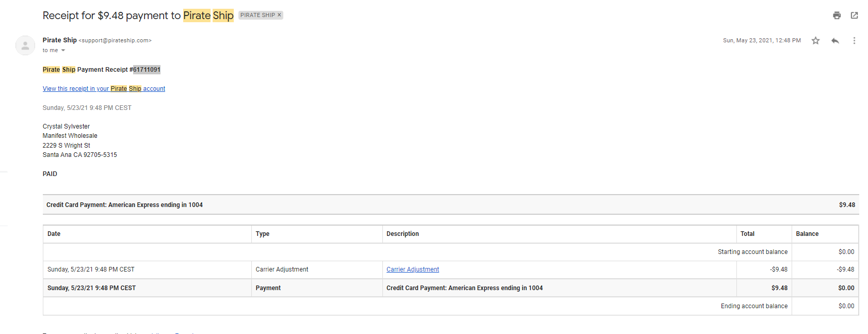Viewport: 868px width, 334px height.
Task: Click the $9.48 amount in Credit Card Payment banner
Action: coord(847,205)
